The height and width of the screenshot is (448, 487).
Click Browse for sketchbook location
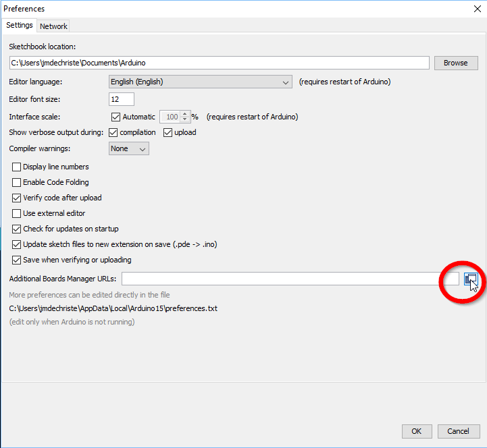click(x=456, y=63)
